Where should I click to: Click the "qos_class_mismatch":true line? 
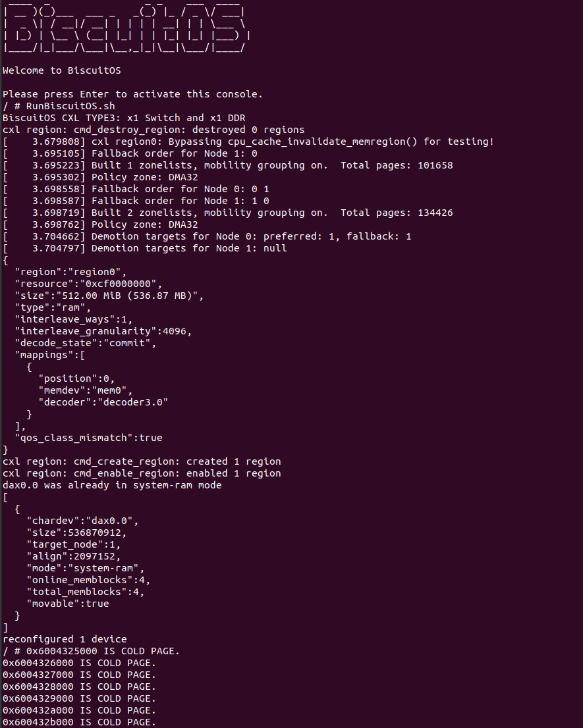[x=88, y=438]
